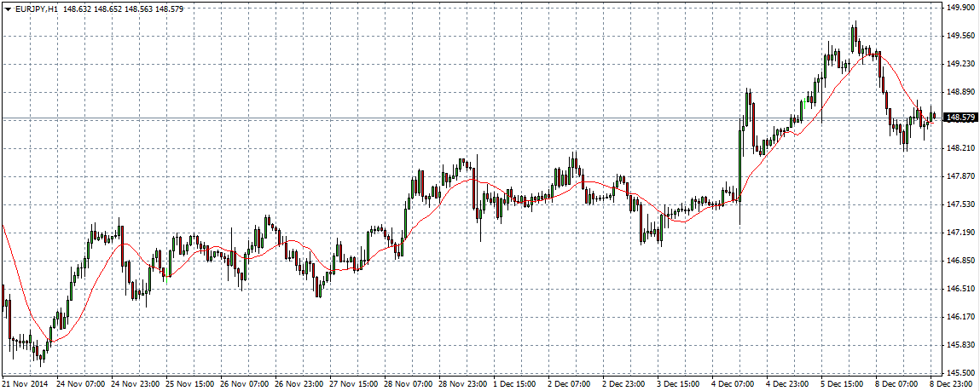980x391 pixels.
Task: Click the 24 Nov 23:00 time label
Action: 134,382
